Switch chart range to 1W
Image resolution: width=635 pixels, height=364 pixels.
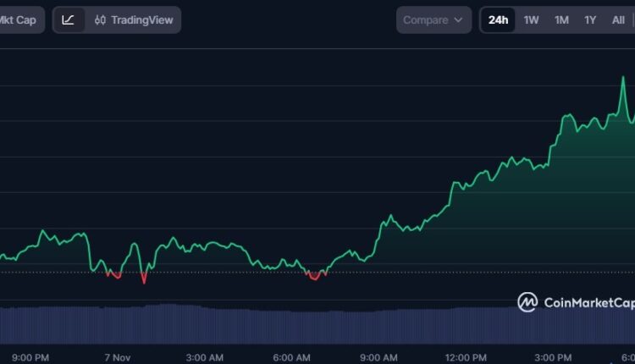531,19
